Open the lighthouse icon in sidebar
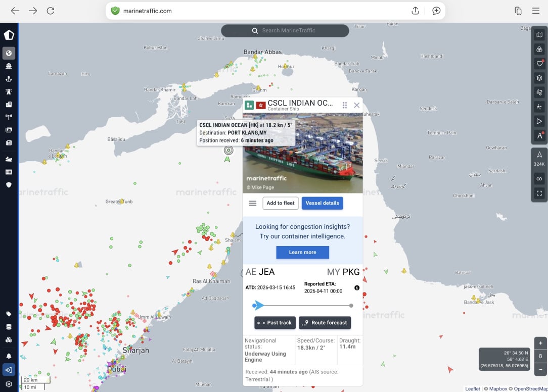This screenshot has width=548, height=392. coord(9,91)
